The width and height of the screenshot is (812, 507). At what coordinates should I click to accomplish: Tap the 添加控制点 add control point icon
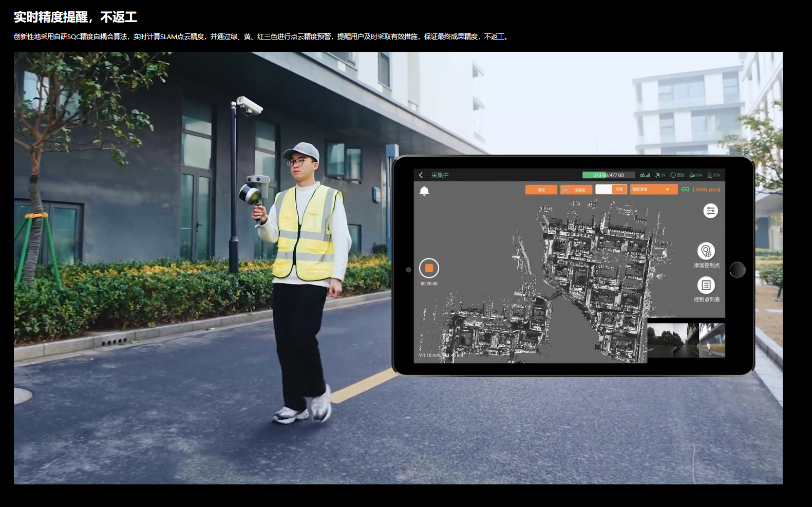tap(706, 251)
